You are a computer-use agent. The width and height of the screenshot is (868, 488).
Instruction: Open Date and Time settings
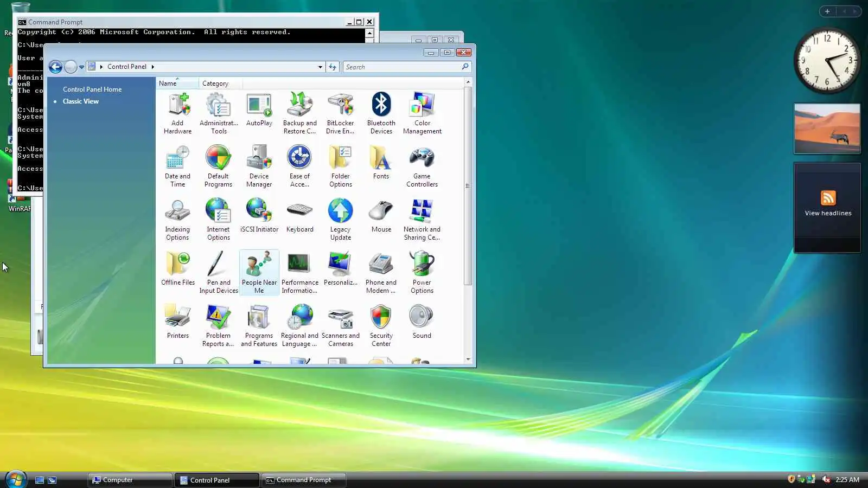click(x=177, y=166)
